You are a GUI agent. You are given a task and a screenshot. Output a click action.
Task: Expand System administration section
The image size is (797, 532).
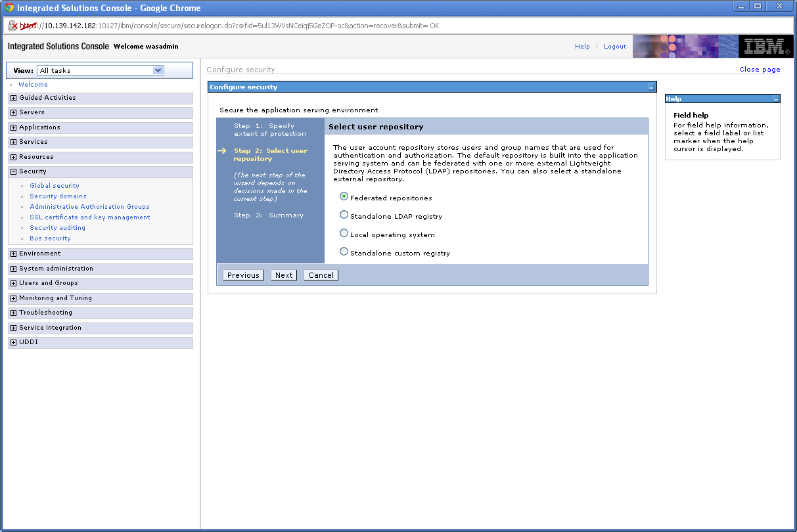13,269
